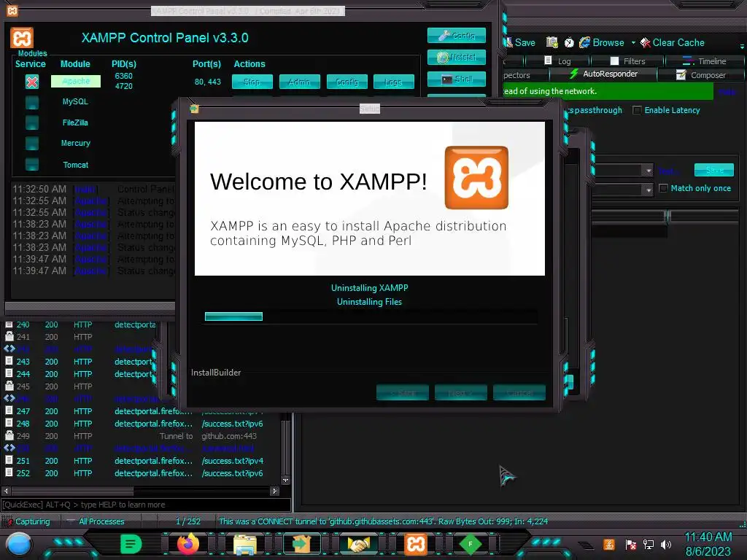Enable Latency checkbox in Fiddler AutoResponder
This screenshot has width=747, height=560.
(x=636, y=110)
